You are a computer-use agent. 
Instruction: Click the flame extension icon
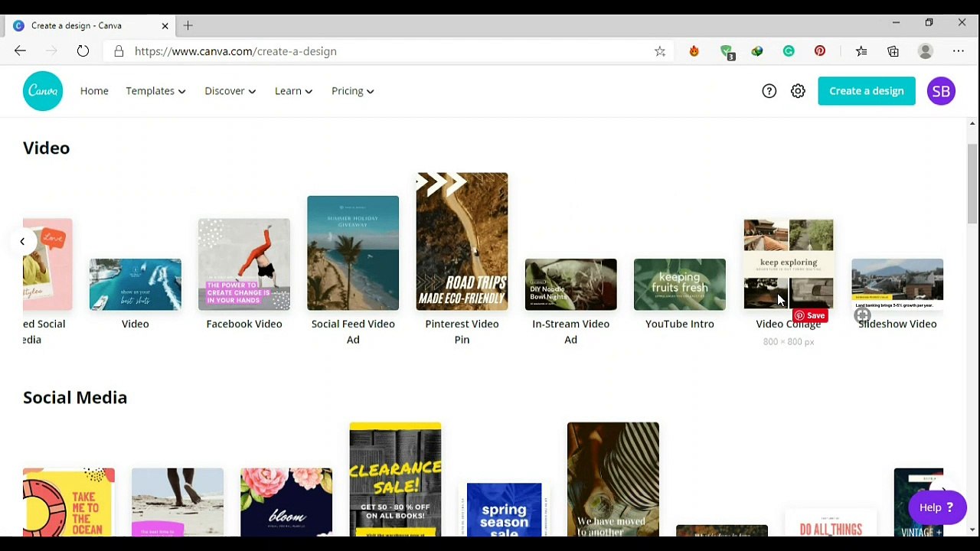tap(694, 51)
